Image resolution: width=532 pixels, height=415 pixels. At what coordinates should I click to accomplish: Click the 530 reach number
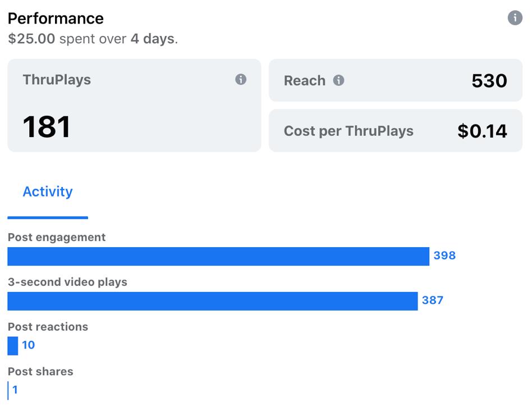pyautogui.click(x=489, y=81)
